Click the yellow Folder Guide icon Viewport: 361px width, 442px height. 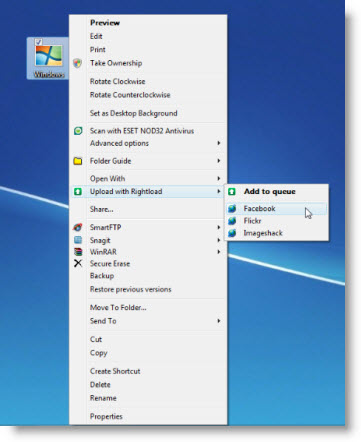click(78, 161)
